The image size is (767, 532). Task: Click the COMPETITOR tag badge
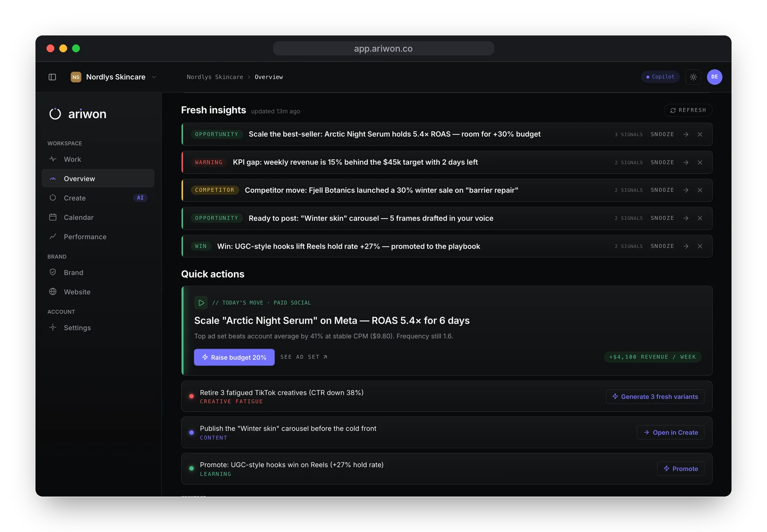point(215,190)
